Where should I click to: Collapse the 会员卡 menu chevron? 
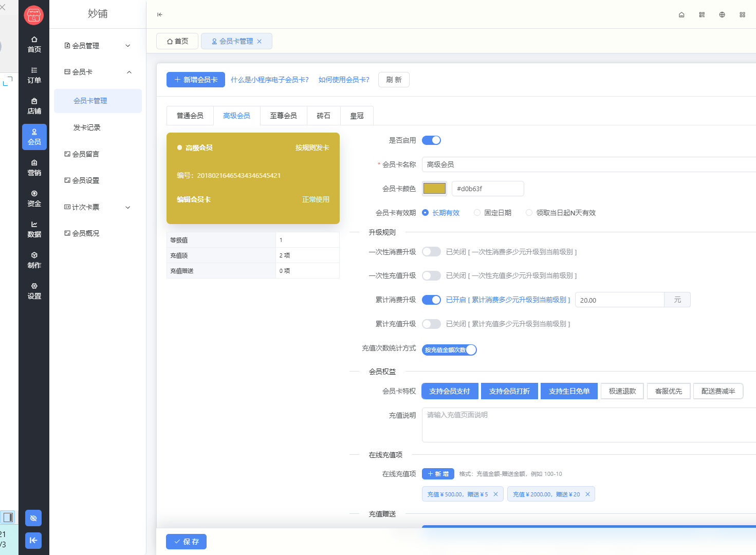129,72
